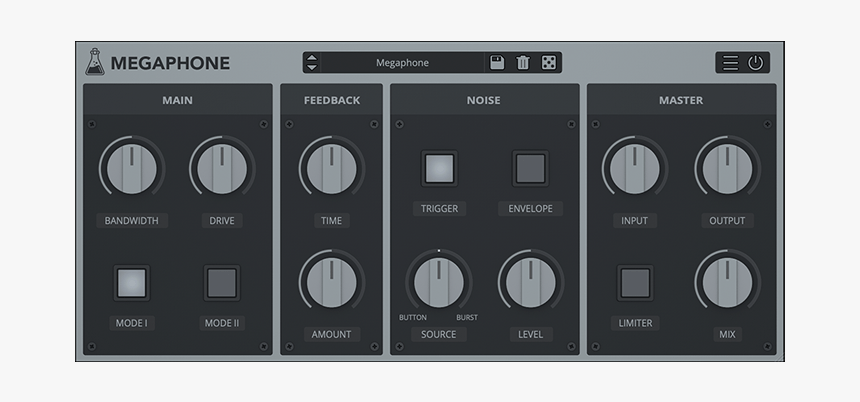This screenshot has width=860, height=402.
Task: Toggle the plugin power bypass icon
Action: point(755,63)
